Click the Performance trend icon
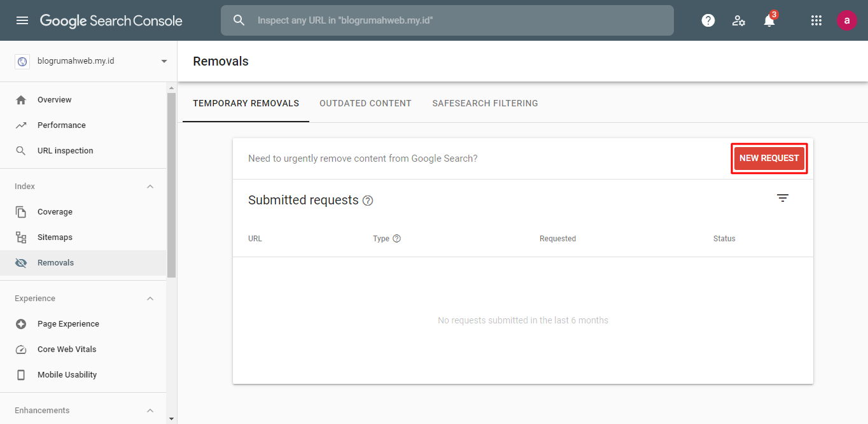This screenshot has width=868, height=424. tap(21, 125)
